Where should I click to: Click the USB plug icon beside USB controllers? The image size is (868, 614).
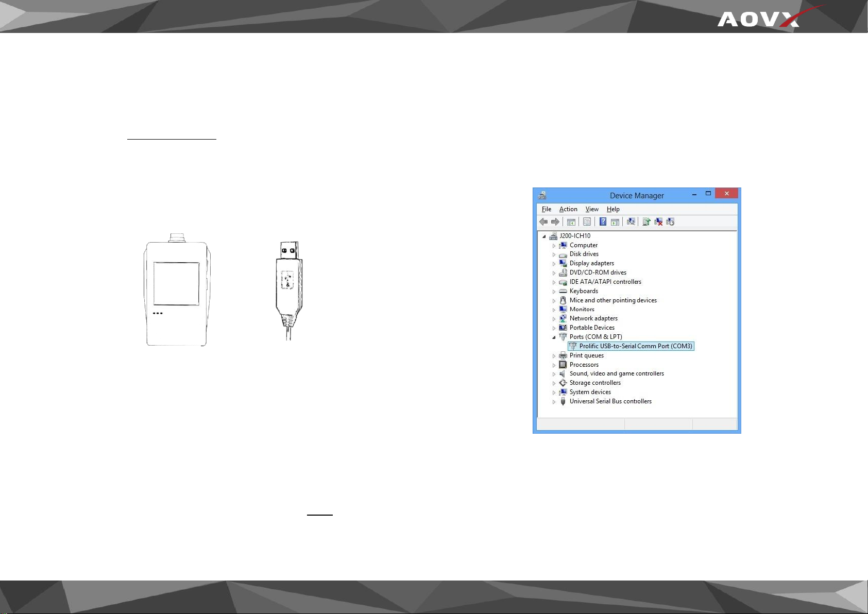pyautogui.click(x=563, y=401)
